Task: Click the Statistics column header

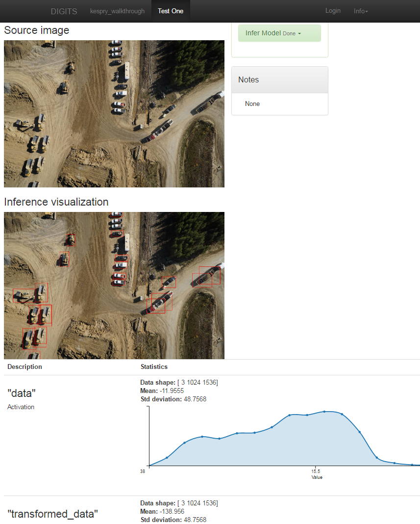Action: [x=154, y=367]
